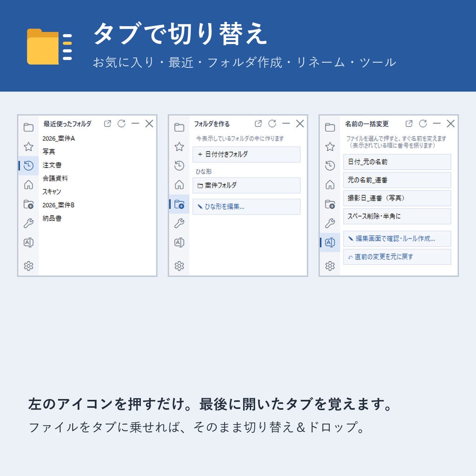Image resolution: width=476 pixels, height=476 pixels.
Task: Open history clock in 名前の一括変更 panel
Action: 330,165
